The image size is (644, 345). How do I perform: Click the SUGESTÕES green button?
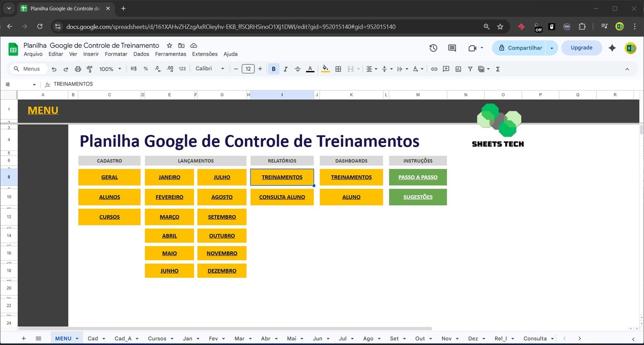[x=418, y=197]
